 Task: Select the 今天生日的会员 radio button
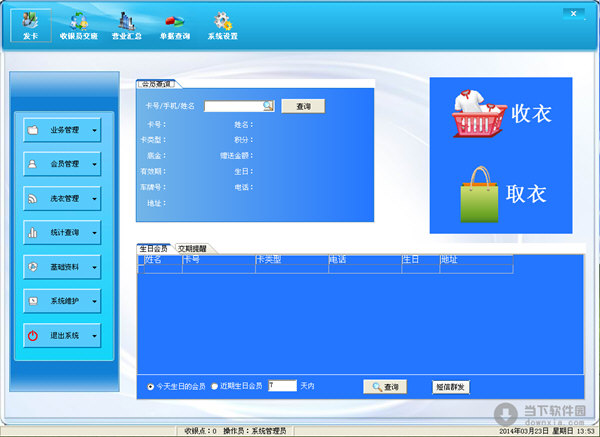point(150,387)
